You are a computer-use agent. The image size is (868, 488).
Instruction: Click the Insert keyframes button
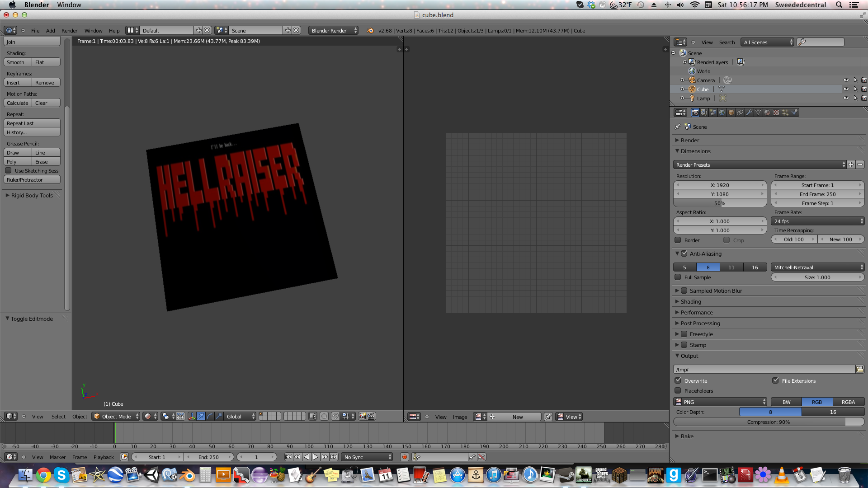pyautogui.click(x=18, y=82)
